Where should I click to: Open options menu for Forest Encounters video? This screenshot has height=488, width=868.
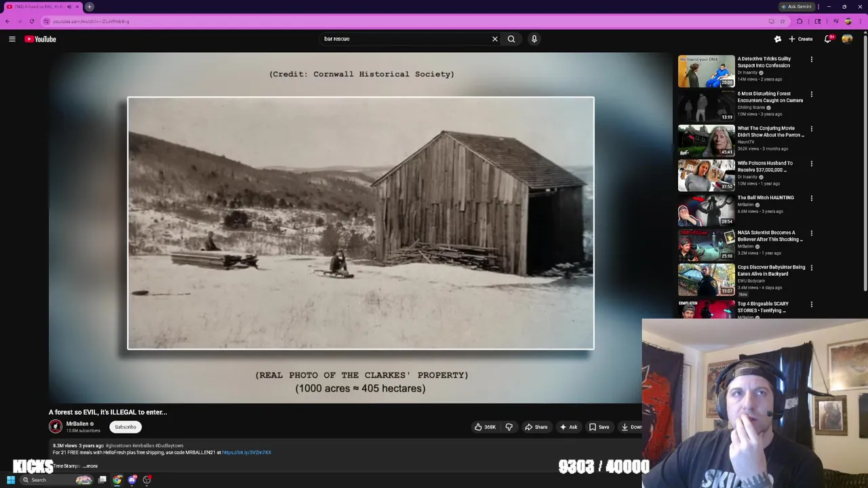(x=811, y=94)
